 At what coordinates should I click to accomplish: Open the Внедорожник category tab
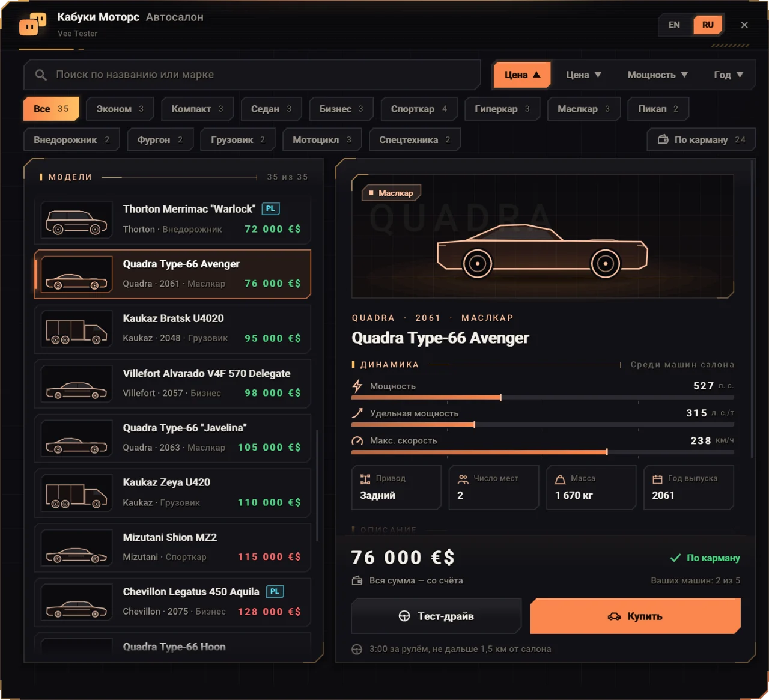click(71, 139)
